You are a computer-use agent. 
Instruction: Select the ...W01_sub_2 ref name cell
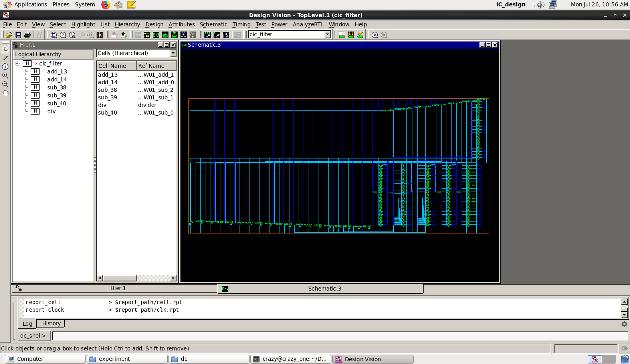(156, 90)
